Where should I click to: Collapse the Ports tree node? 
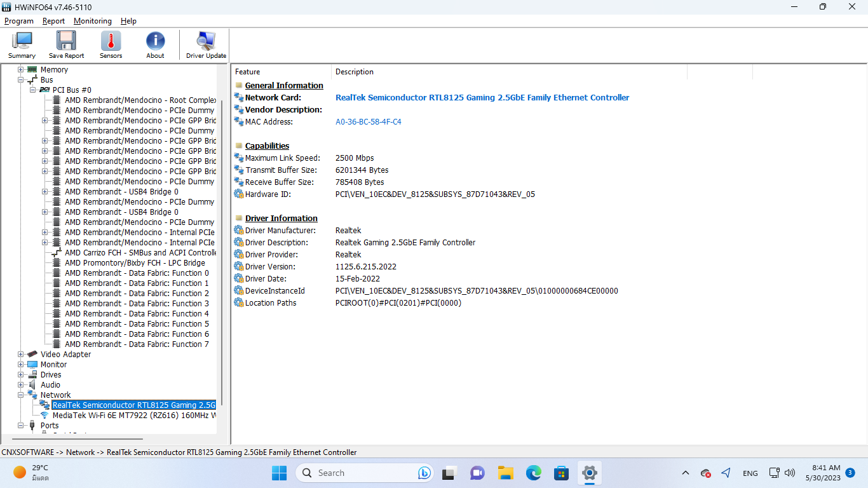[21, 426]
